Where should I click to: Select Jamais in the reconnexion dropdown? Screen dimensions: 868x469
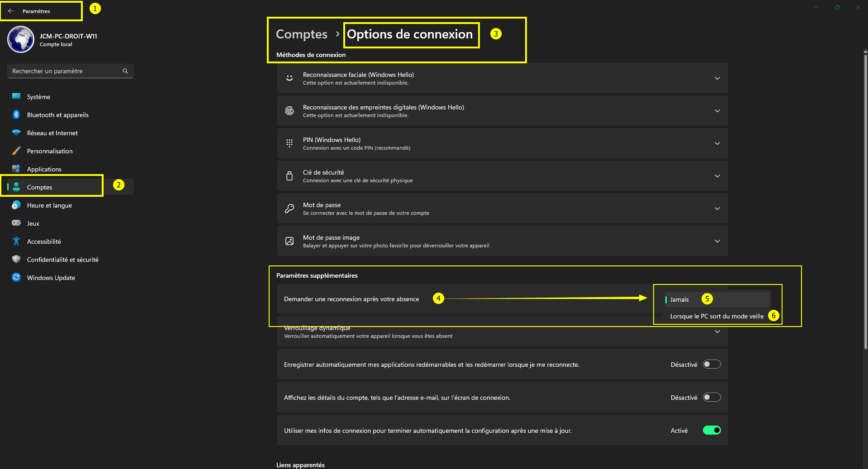[717, 299]
